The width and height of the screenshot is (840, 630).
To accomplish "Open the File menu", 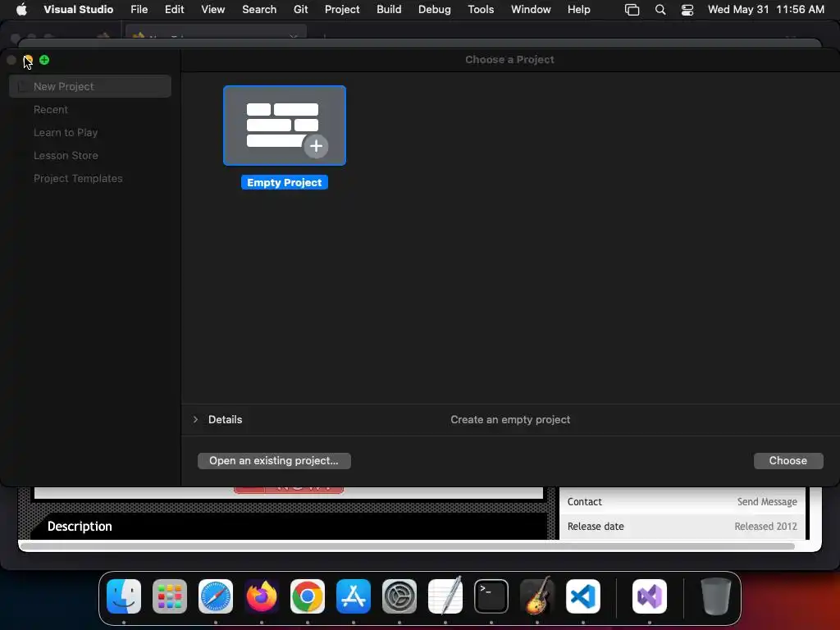I will [x=139, y=9].
